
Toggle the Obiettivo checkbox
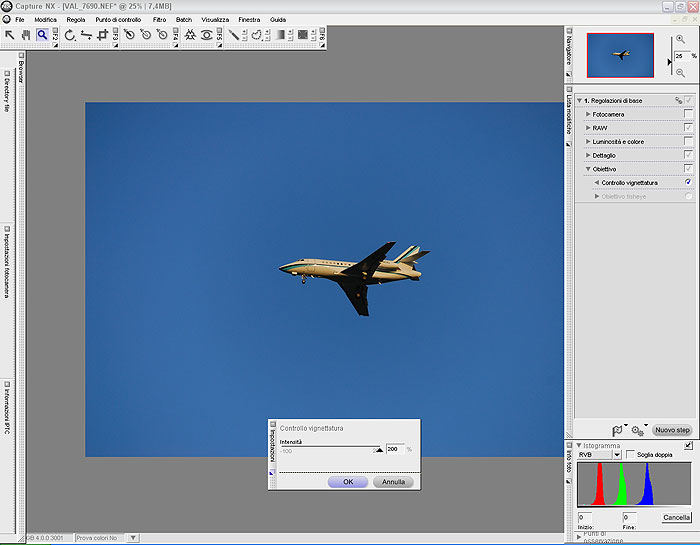pyautogui.click(x=688, y=169)
